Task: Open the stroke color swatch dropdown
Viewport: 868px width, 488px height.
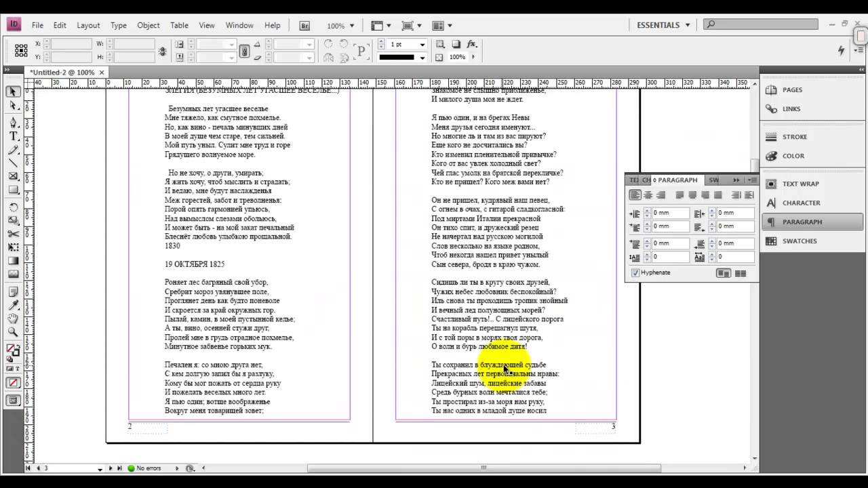Action: tap(422, 58)
